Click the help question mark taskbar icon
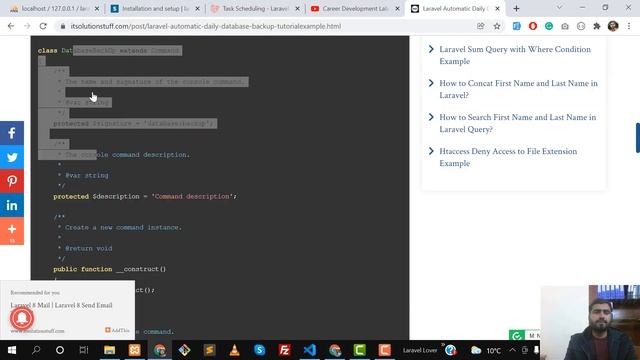 (x=451, y=350)
